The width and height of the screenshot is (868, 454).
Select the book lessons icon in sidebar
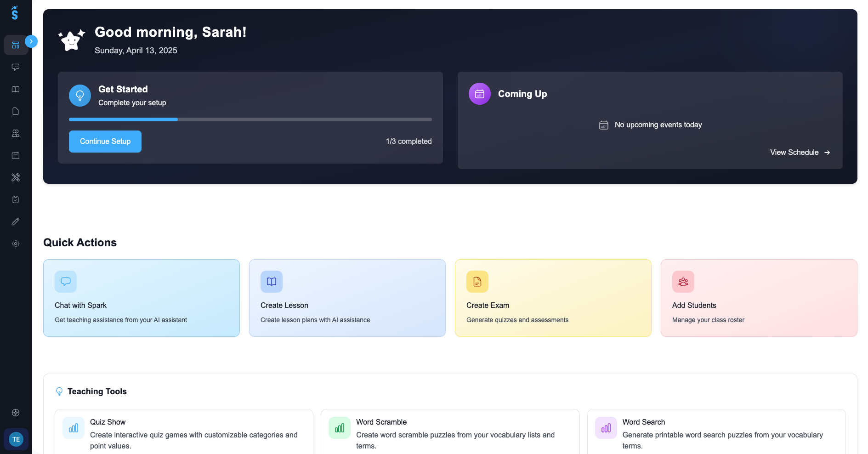(x=16, y=89)
